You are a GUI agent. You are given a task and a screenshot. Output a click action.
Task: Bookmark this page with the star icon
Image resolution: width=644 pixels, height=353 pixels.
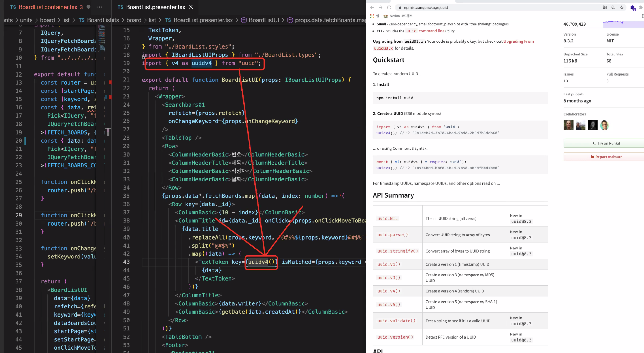pyautogui.click(x=622, y=8)
